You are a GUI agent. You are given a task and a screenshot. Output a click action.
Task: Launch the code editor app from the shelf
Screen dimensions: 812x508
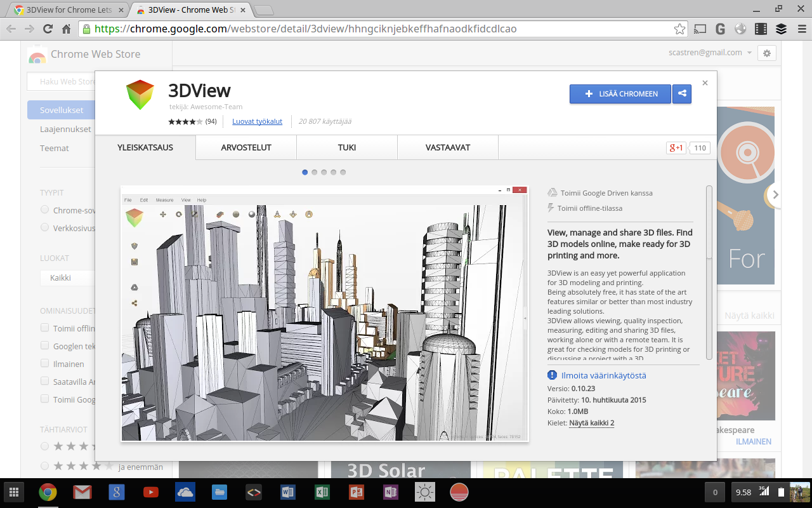point(254,492)
